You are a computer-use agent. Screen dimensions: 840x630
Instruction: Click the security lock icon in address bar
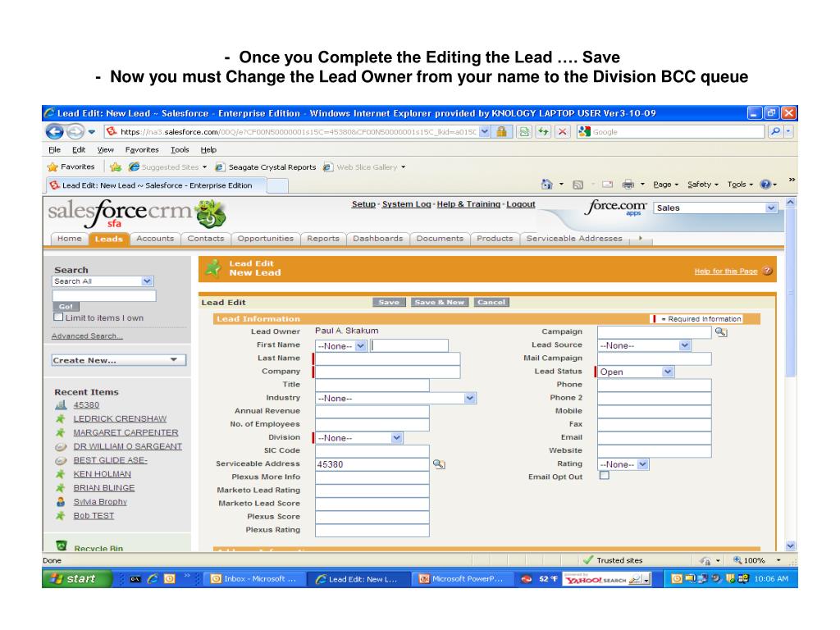coord(501,131)
